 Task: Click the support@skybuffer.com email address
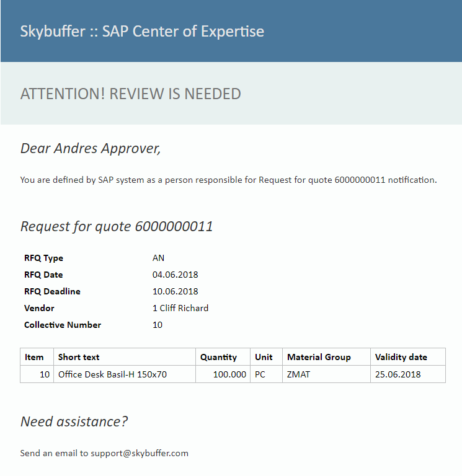(x=139, y=453)
